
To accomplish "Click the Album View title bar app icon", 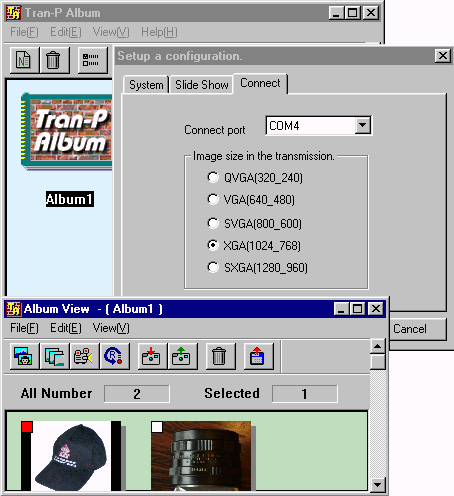I will coord(14,309).
